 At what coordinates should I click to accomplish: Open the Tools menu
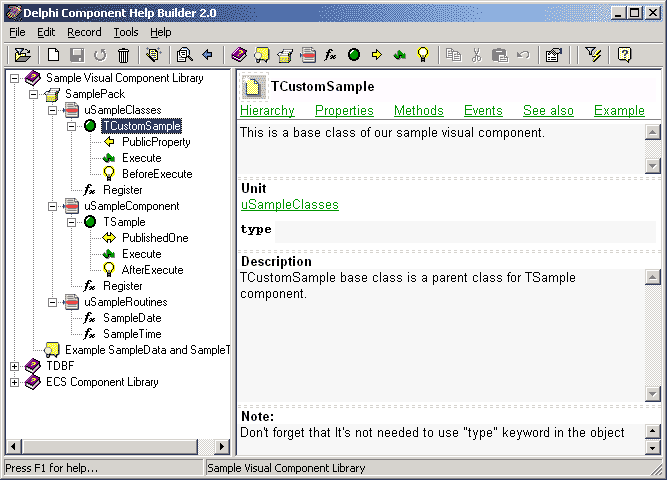[126, 32]
